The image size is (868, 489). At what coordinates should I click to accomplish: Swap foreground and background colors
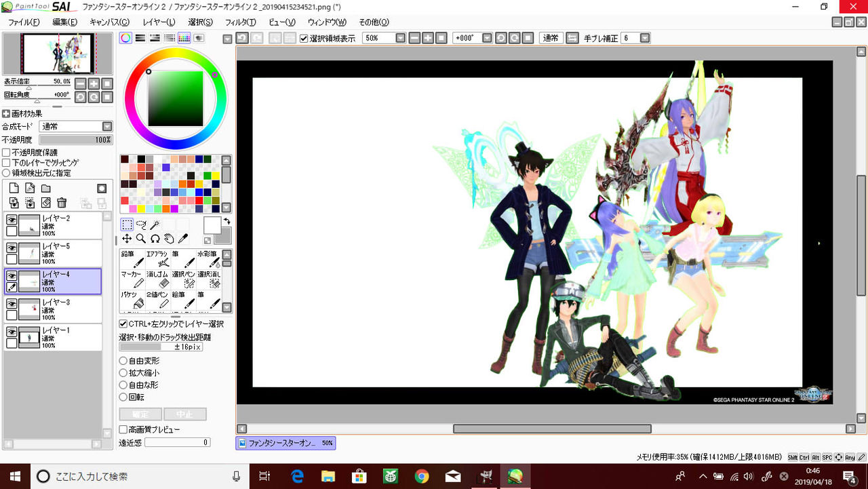[227, 221]
